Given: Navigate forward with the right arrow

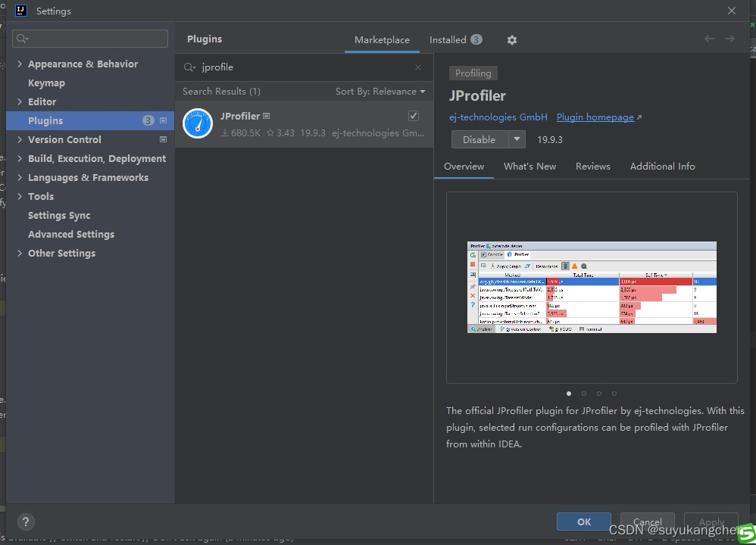Looking at the screenshot, I should pyautogui.click(x=729, y=39).
